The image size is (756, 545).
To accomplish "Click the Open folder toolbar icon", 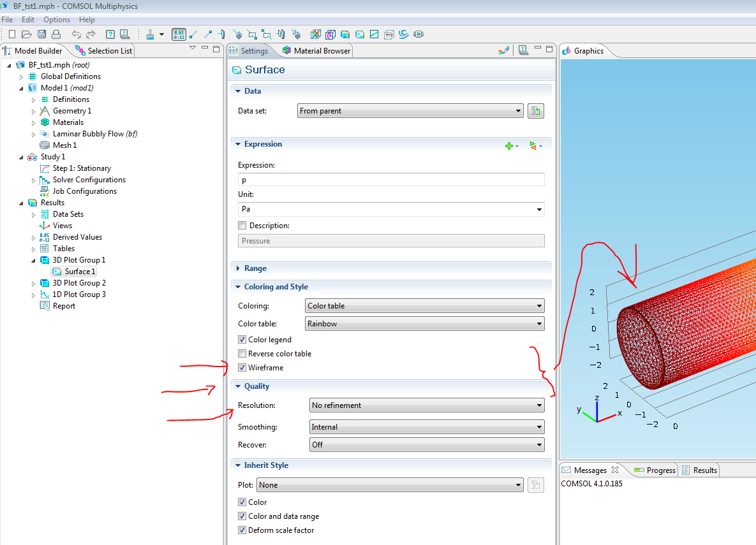I will tap(27, 34).
